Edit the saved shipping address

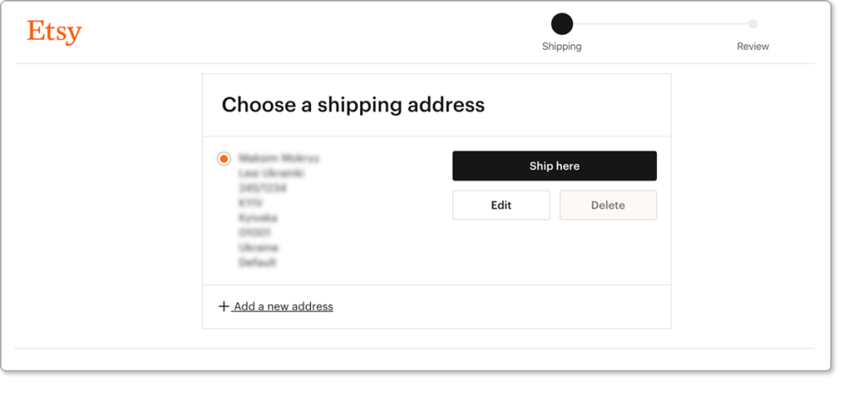click(501, 205)
